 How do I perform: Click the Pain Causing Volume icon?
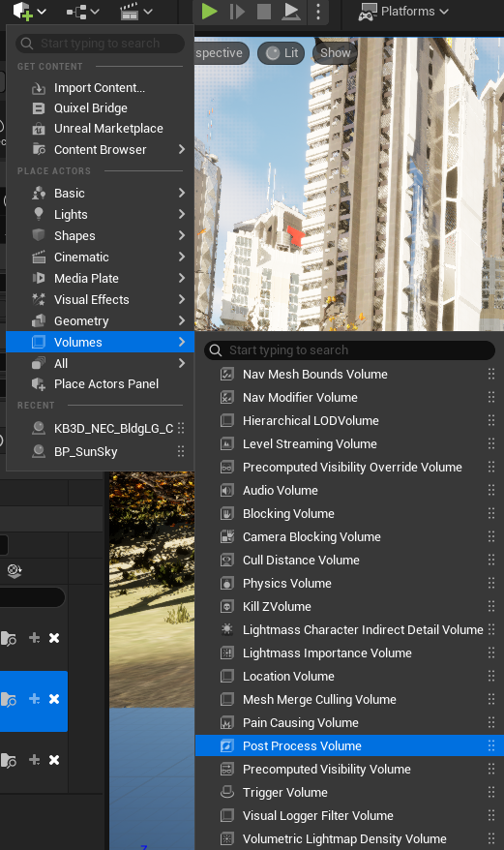pos(227,722)
